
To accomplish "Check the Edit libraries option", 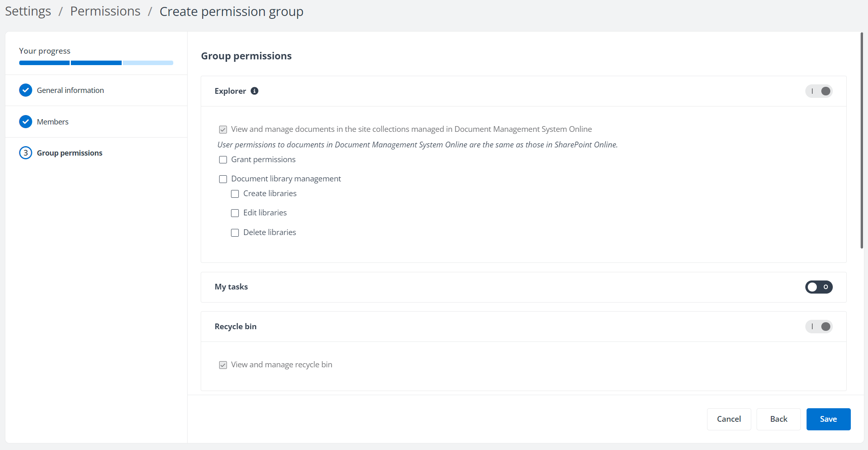I will coord(235,213).
